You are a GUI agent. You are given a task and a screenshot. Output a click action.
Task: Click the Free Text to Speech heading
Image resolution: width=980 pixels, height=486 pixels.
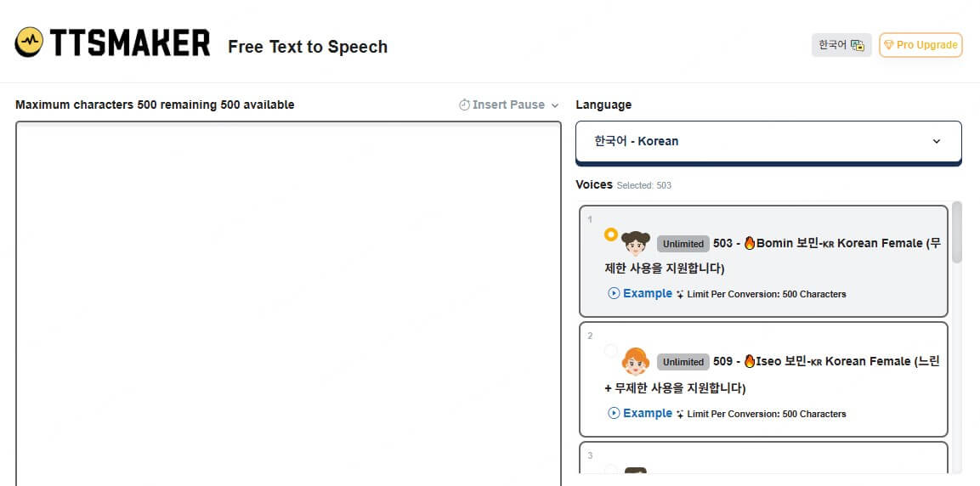pos(308,47)
